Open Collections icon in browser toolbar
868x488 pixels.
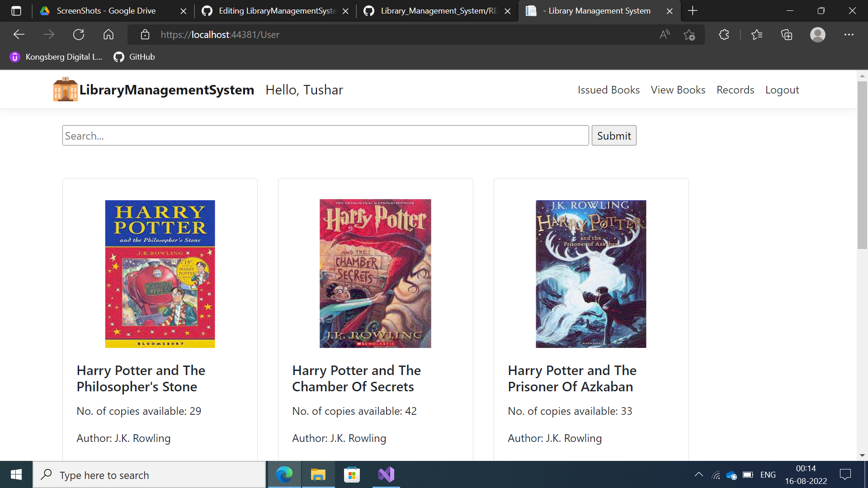pyautogui.click(x=787, y=35)
